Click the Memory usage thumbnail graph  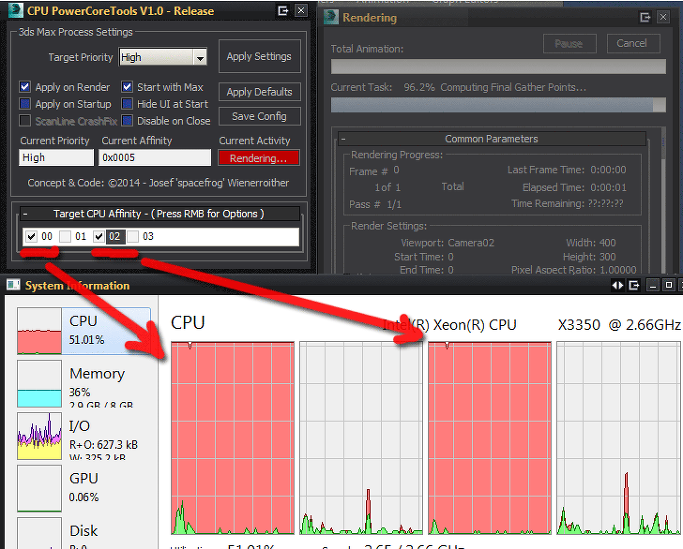coord(39,383)
